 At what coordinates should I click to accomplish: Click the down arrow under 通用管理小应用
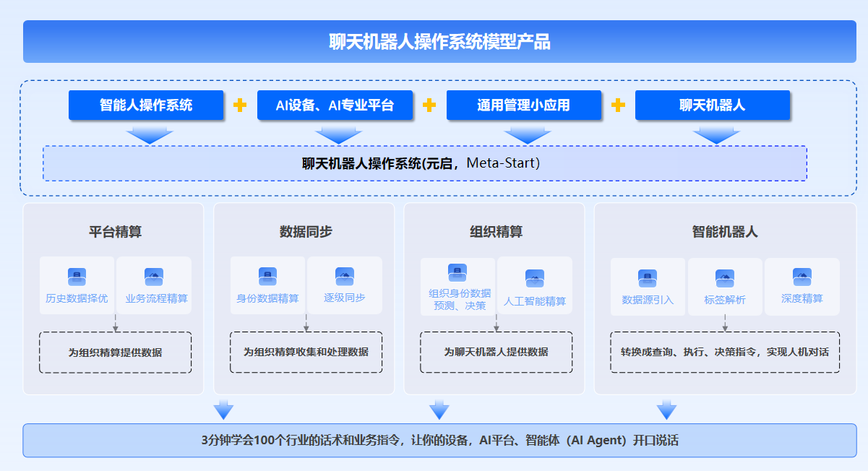point(527,135)
